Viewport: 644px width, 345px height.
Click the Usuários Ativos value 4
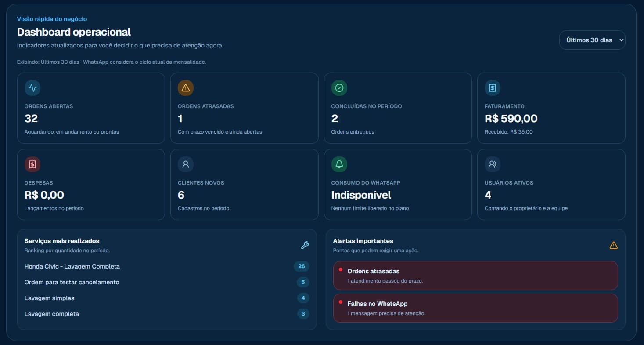[x=488, y=195]
